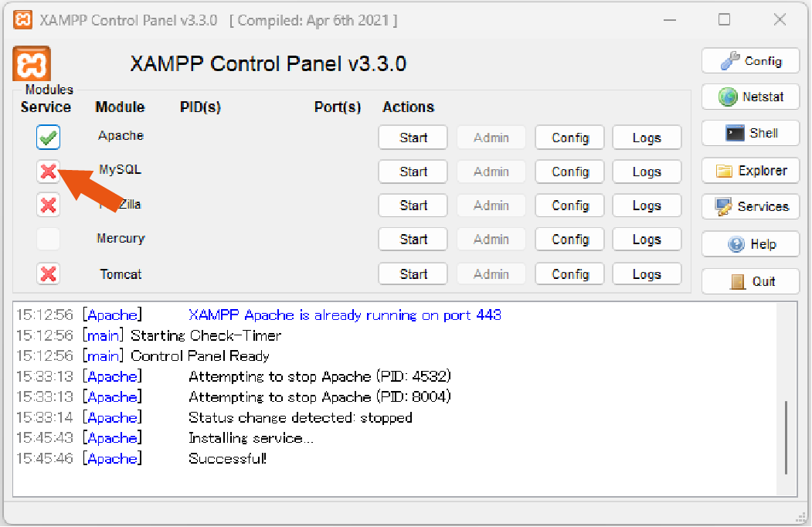This screenshot has width=812, height=527.
Task: Click the empty Mercury service box
Action: pyautogui.click(x=48, y=240)
